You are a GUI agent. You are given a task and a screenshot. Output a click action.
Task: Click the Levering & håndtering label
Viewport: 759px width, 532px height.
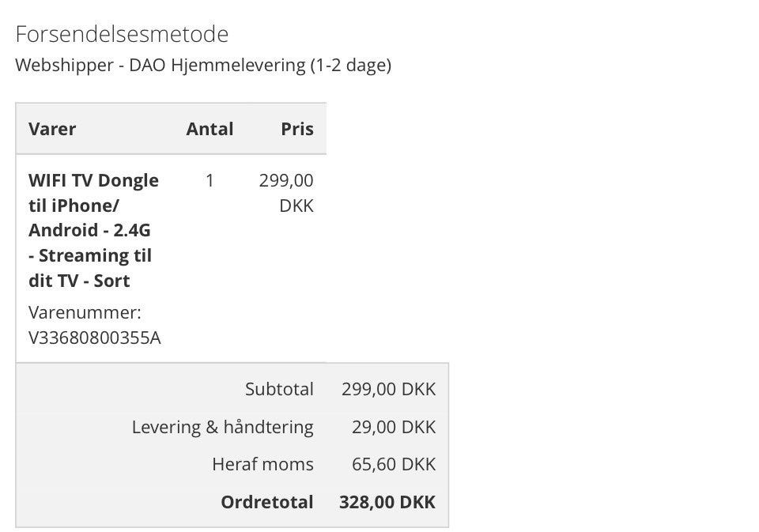coord(222,427)
